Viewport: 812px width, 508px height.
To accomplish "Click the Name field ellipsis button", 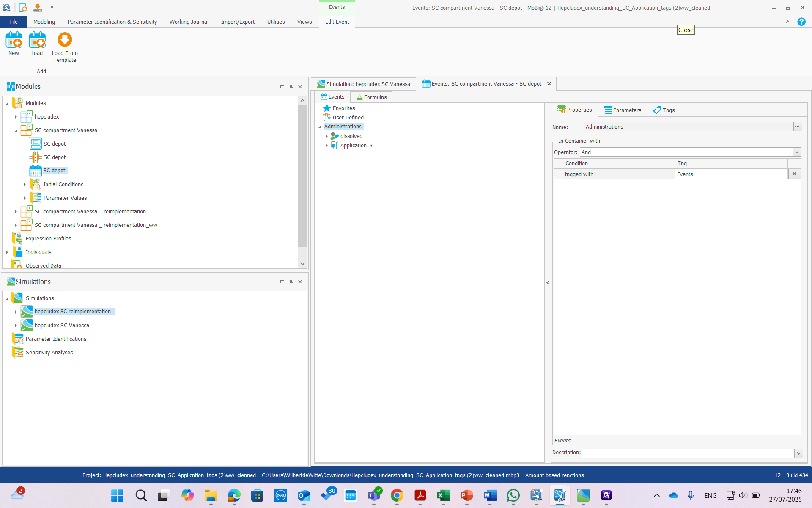I will pyautogui.click(x=797, y=127).
